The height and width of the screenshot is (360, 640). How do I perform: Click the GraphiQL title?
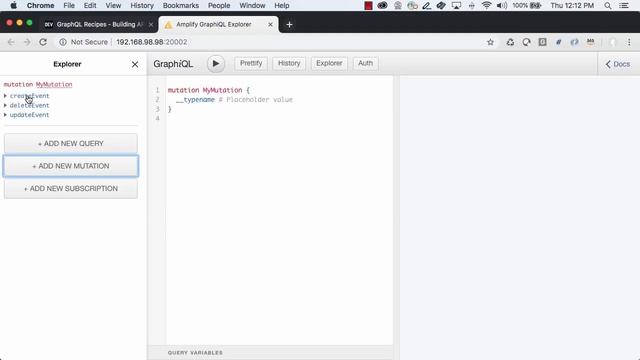[173, 64]
